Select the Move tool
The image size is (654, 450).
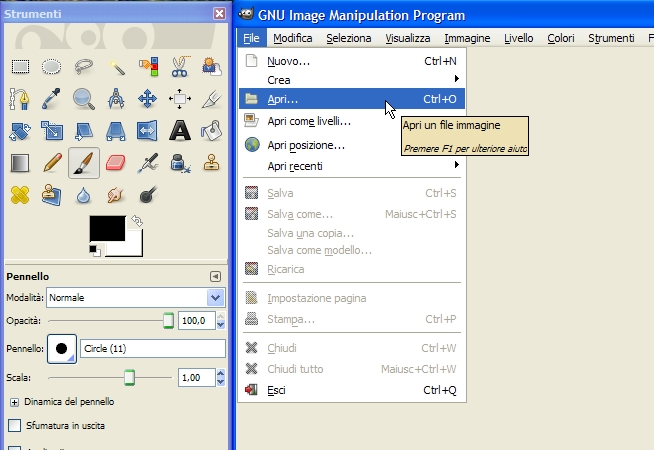(x=148, y=99)
